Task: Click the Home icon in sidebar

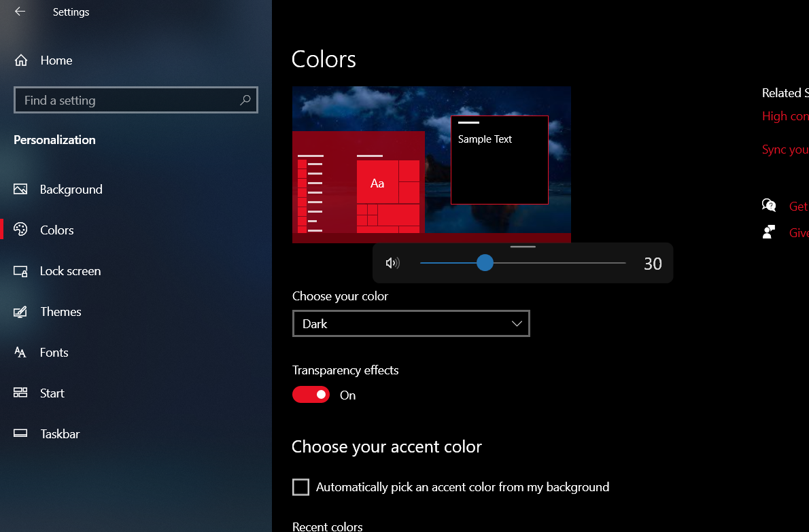Action: [x=20, y=60]
